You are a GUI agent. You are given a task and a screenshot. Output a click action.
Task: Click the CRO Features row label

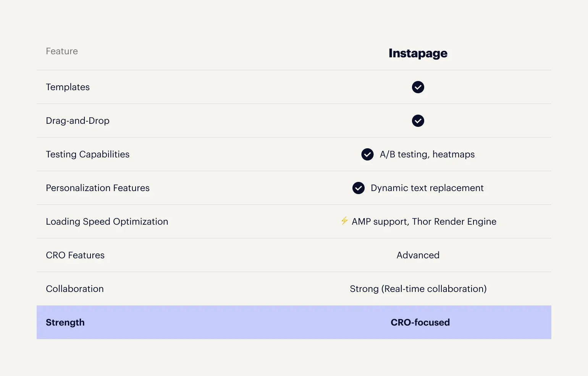point(75,255)
